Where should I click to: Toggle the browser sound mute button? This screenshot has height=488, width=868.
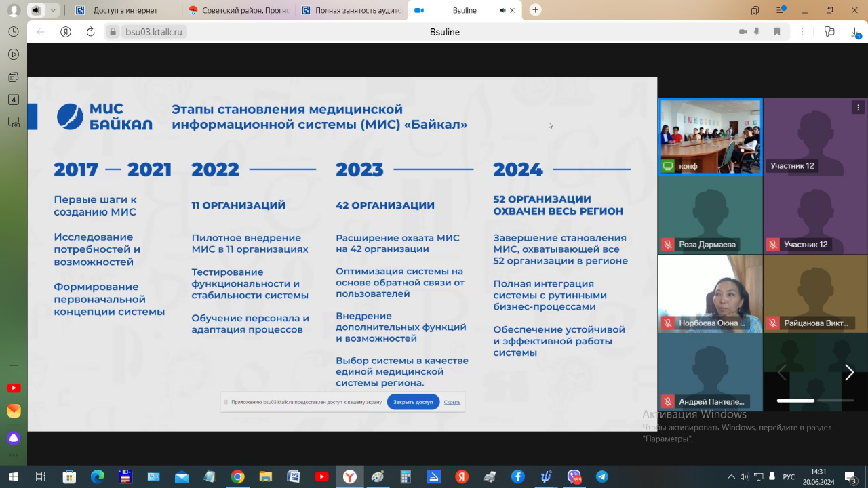[36, 10]
